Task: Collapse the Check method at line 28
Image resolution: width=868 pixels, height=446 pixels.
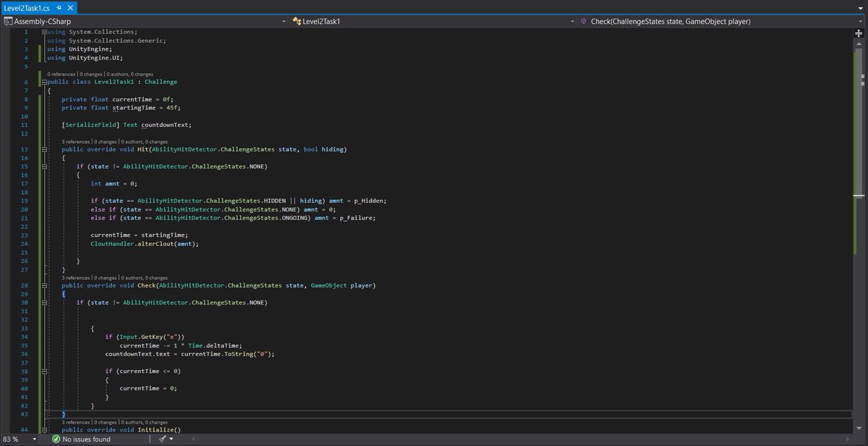Action: pos(44,286)
